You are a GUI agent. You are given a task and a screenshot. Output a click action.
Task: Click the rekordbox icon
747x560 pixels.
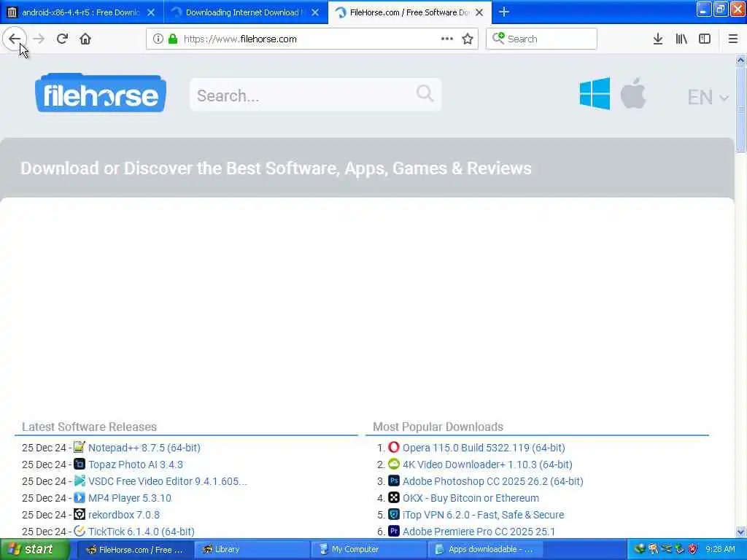click(80, 514)
